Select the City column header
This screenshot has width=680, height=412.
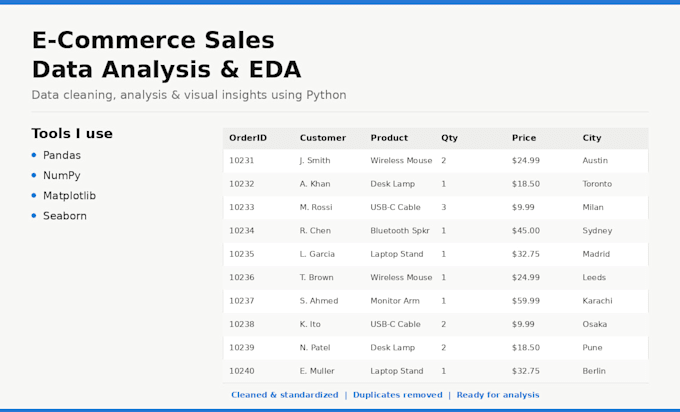592,138
